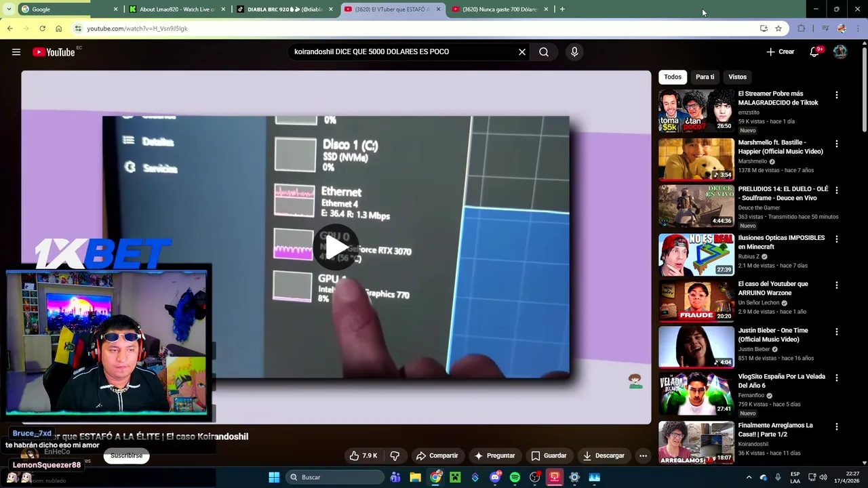Select the 'Para ti' filter chip
The image size is (868, 488).
[705, 77]
